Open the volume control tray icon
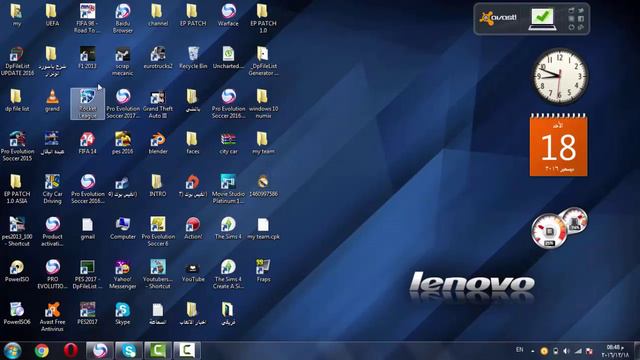Image resolution: width=640 pixels, height=360 pixels. pyautogui.click(x=567, y=351)
